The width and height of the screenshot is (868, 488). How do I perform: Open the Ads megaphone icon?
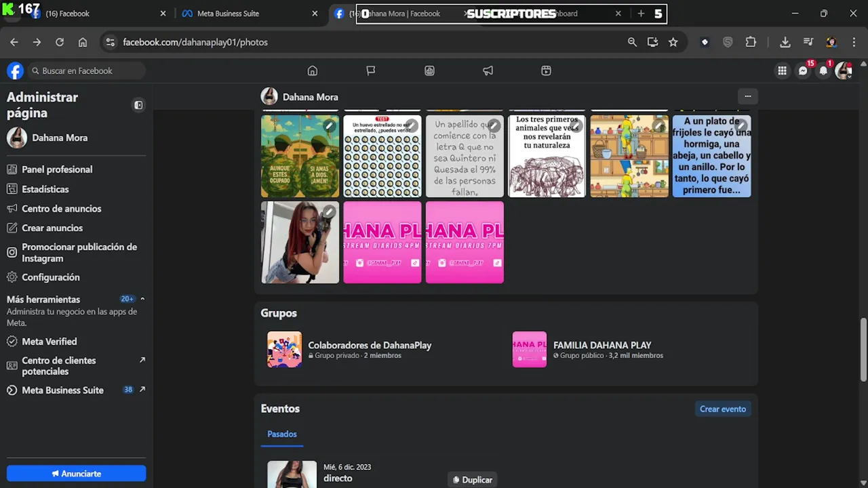tap(488, 70)
